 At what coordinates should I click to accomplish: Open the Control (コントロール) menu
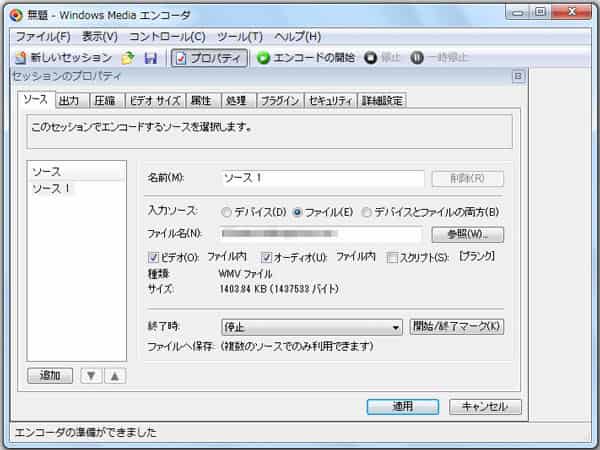(167, 37)
